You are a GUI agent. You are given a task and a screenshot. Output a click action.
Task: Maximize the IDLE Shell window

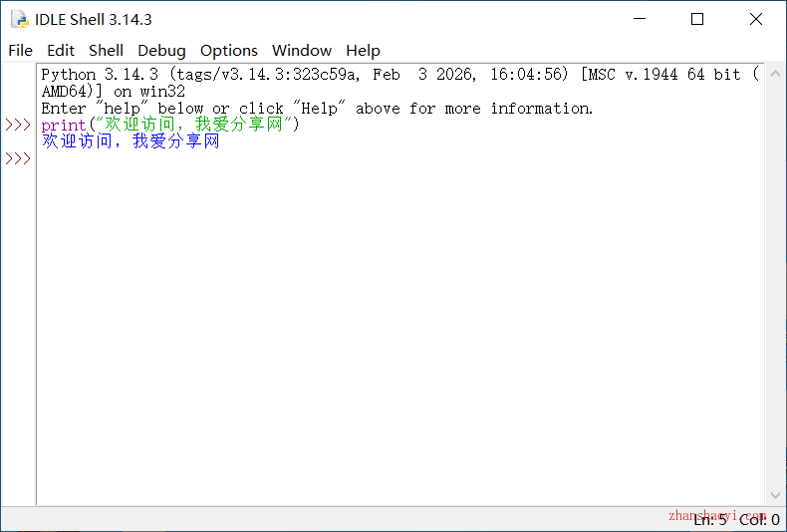[x=697, y=19]
